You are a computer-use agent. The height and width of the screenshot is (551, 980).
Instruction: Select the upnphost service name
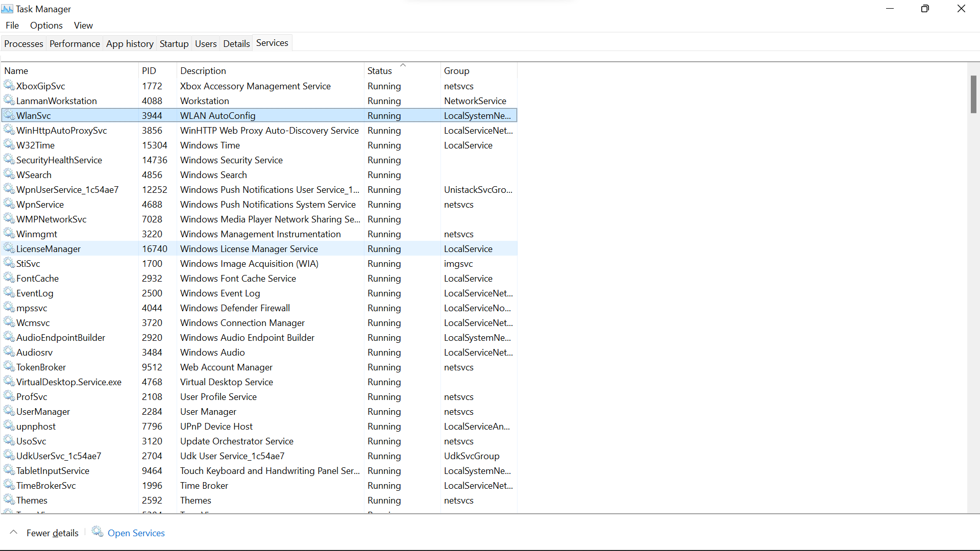(x=36, y=426)
